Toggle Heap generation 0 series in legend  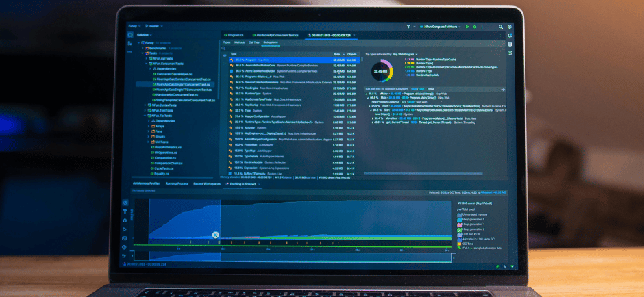tap(472, 220)
